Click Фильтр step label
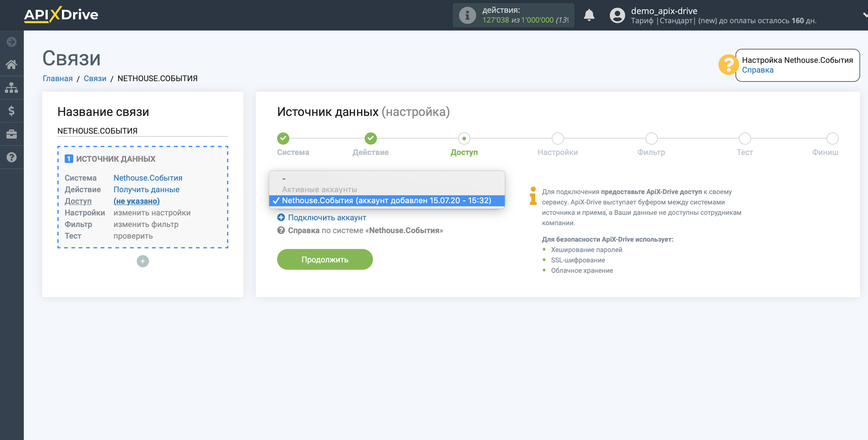Screen dimensions: 868x440 (x=651, y=152)
